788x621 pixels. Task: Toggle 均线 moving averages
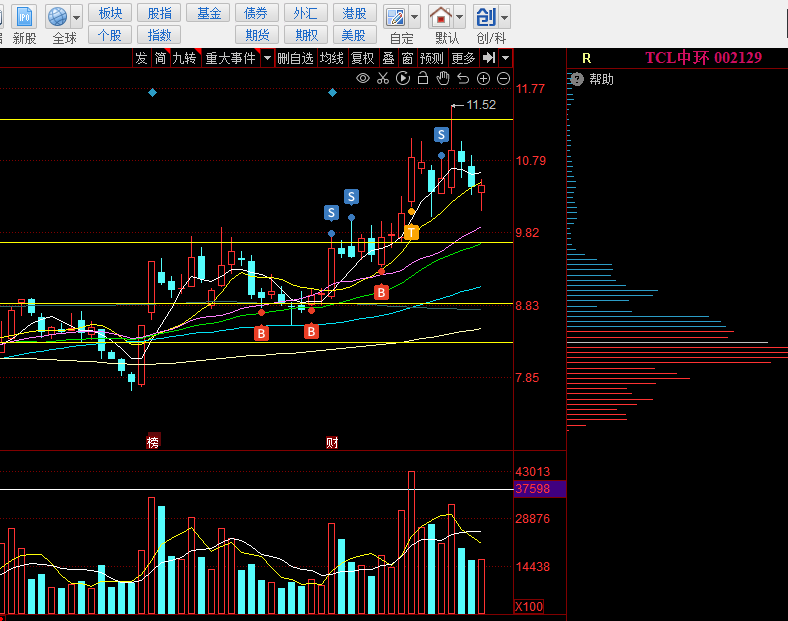tap(332, 58)
